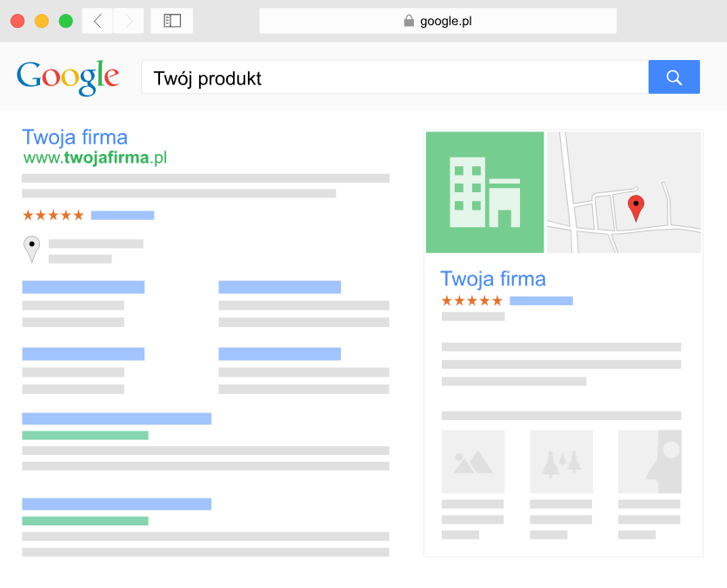Click the red map location marker
The image size is (727, 588).
pos(637,208)
